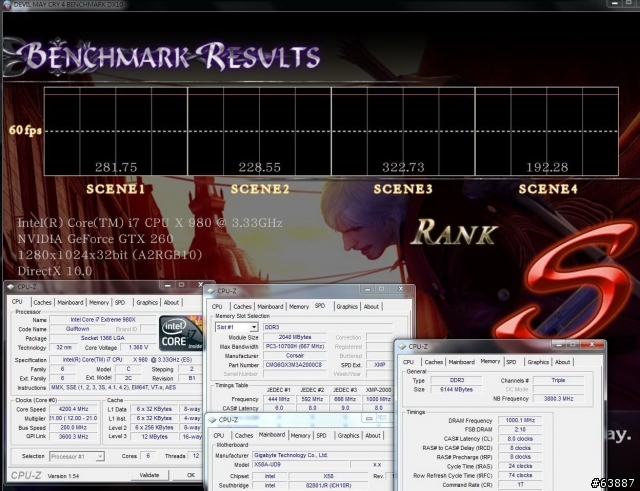Switch to CPU tab in the SPD CPU-Z window
This screenshot has width=640, height=491.
pos(217,307)
